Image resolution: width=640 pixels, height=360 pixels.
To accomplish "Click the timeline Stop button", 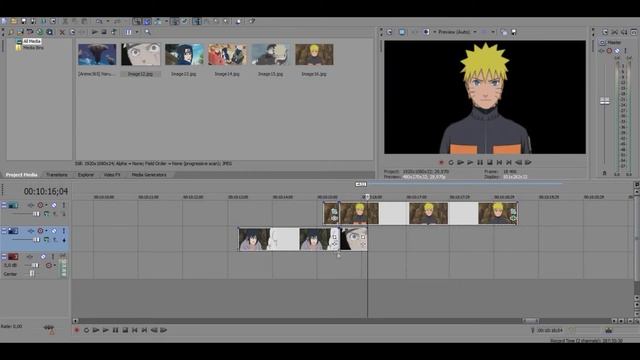I will [x=125, y=330].
